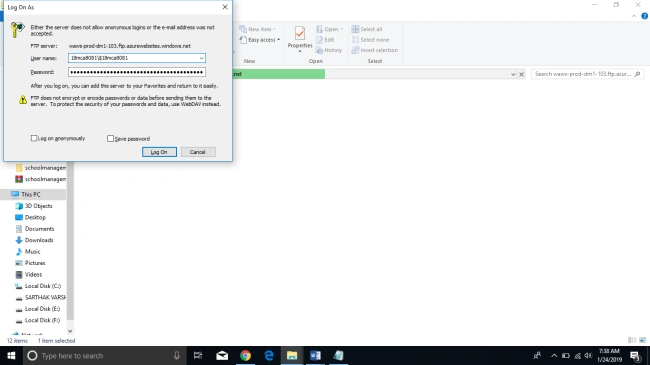Open address bar history dropdown
Screen dimensions: 650x365
513,74
